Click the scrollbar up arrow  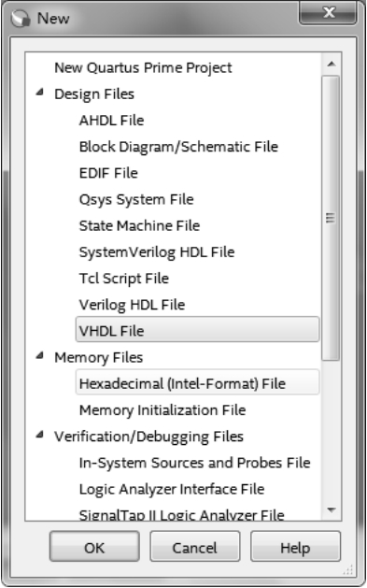click(x=332, y=64)
